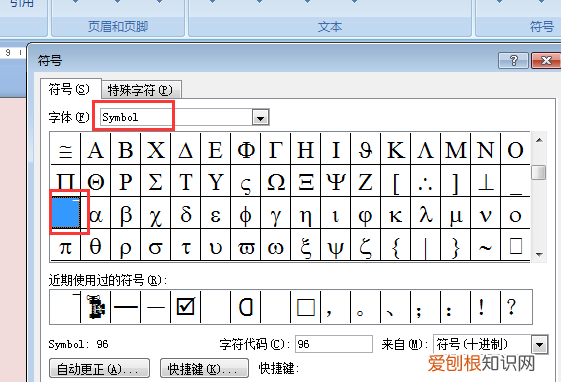This screenshot has width=561, height=382.
Task: Select the uppercase Pi Π symbol
Action: 65,181
